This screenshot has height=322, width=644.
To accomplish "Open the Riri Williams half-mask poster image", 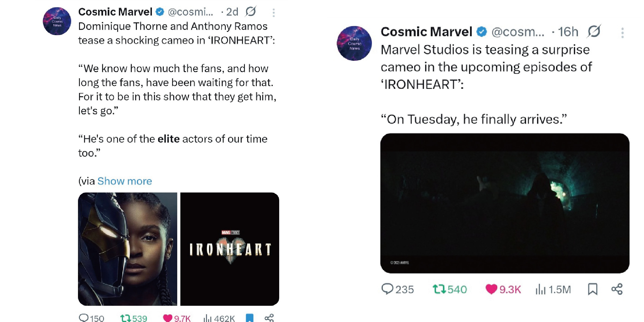I will 128,249.
